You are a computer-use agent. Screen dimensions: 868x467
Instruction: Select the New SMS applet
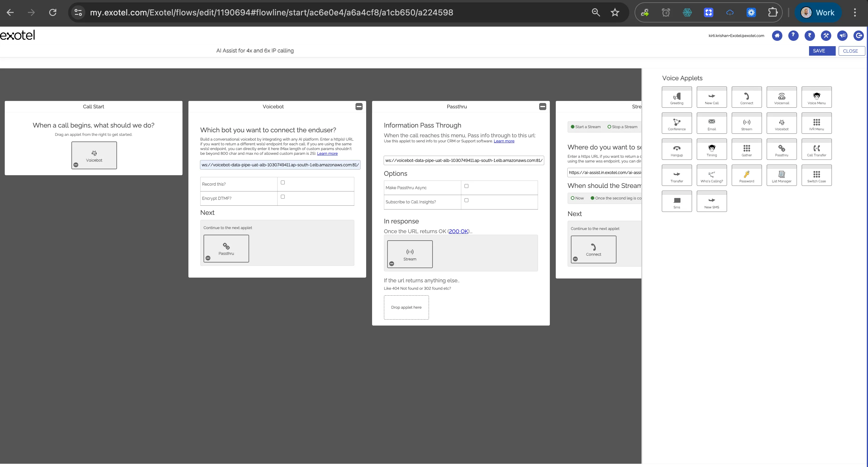(x=712, y=201)
